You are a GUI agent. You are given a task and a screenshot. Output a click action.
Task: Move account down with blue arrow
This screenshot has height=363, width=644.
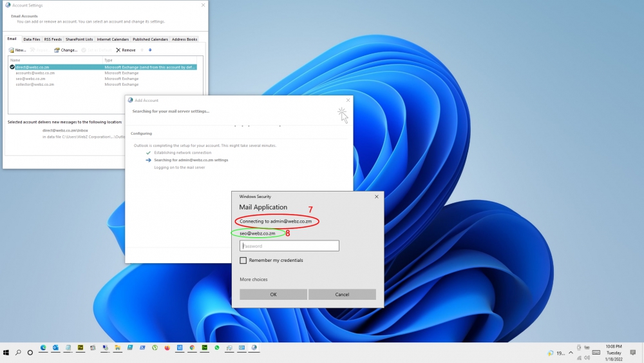point(150,50)
